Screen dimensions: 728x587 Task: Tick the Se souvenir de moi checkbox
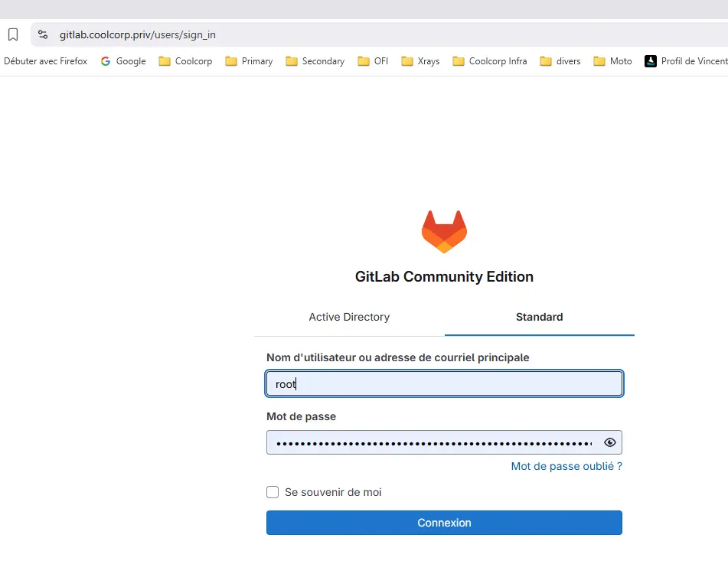273,492
